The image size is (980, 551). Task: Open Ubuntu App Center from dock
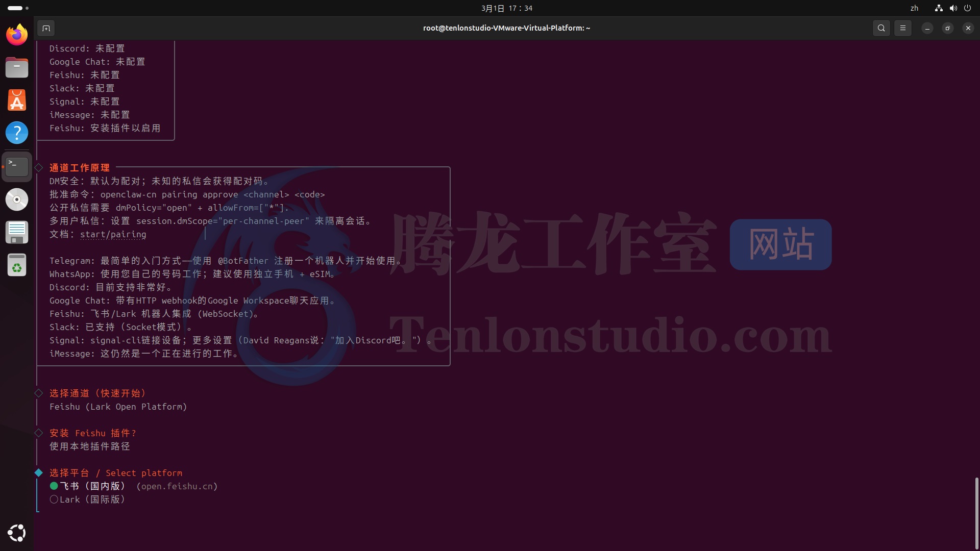point(17,101)
